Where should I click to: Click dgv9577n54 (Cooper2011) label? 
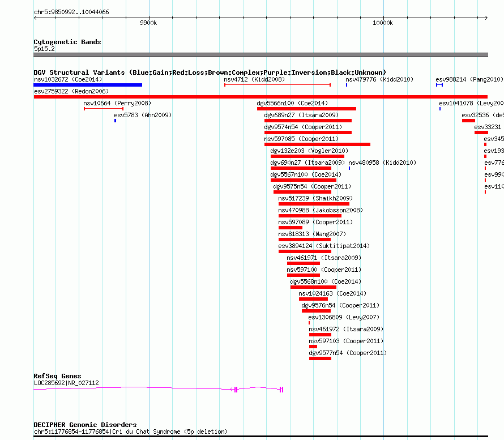pos(348,353)
